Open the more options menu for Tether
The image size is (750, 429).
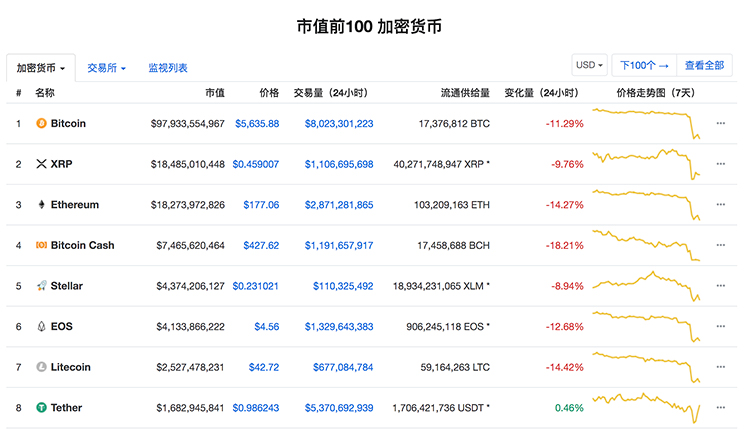pos(721,408)
